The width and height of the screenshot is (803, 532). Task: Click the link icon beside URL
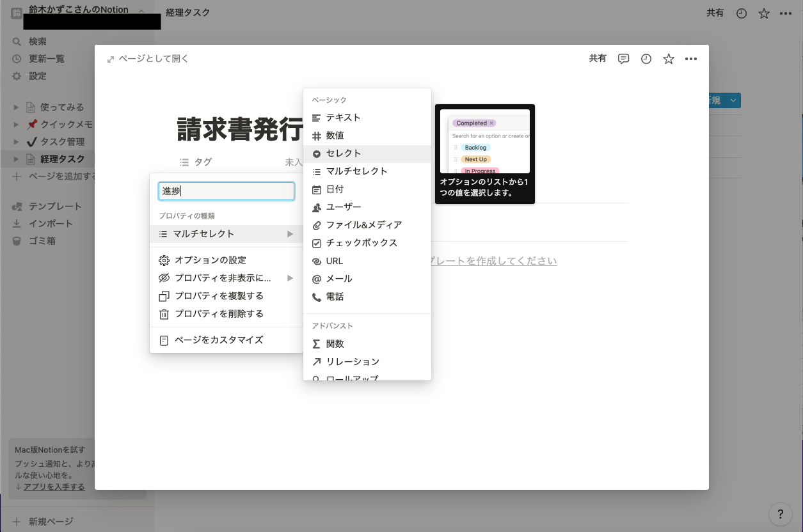316,261
